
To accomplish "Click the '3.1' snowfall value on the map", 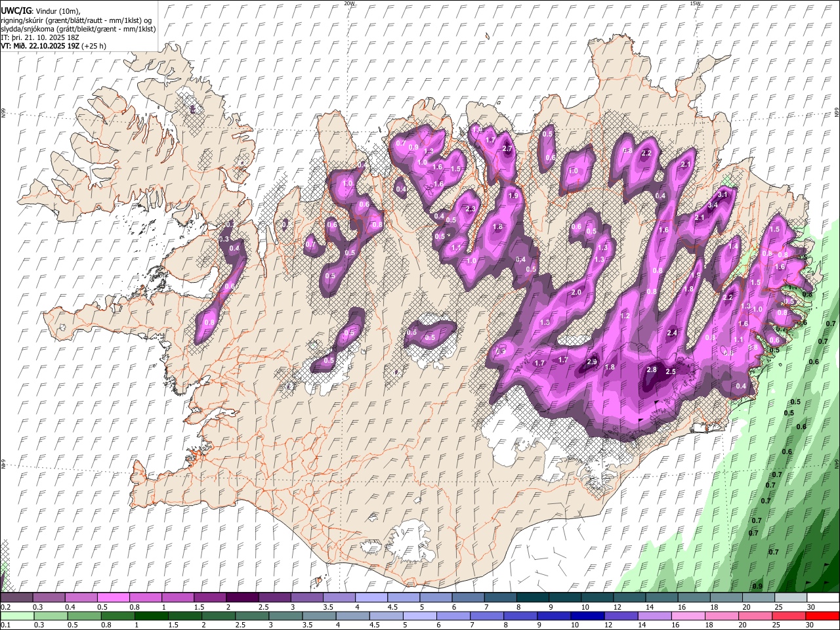I will click(x=723, y=195).
